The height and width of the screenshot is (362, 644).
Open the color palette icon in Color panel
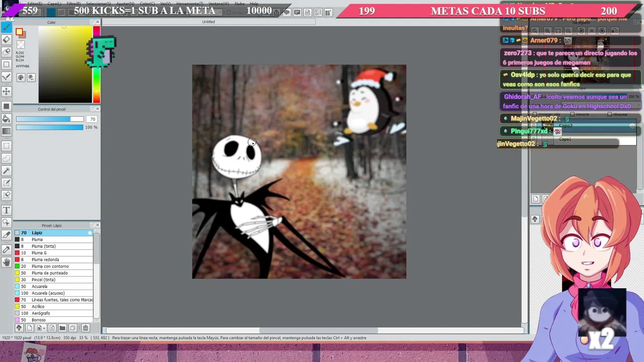21,77
